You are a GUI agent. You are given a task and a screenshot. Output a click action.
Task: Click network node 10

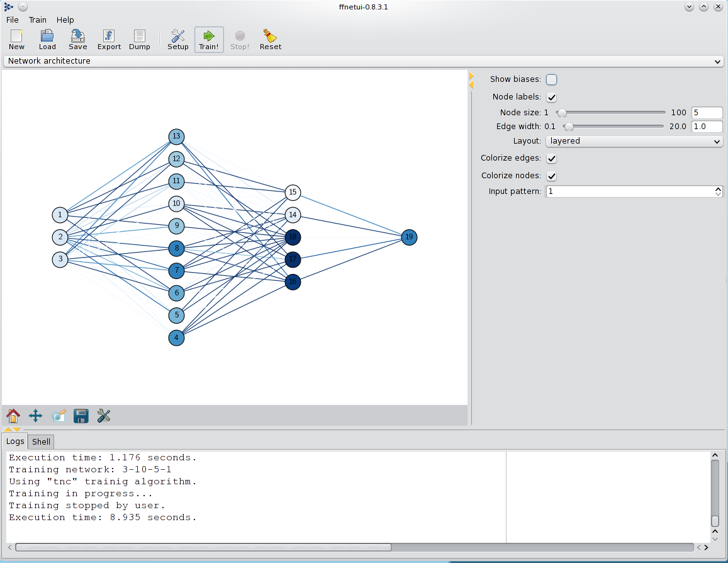[176, 203]
